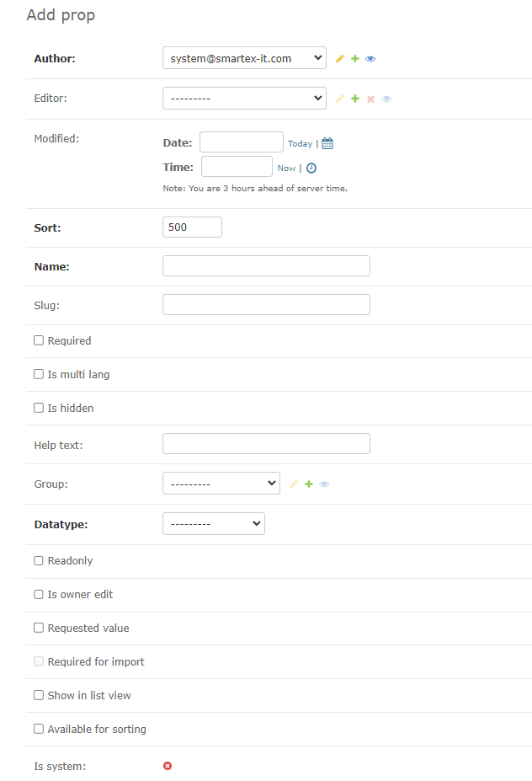Open the calendar date picker icon
This screenshot has height=781, width=532.
(x=327, y=143)
